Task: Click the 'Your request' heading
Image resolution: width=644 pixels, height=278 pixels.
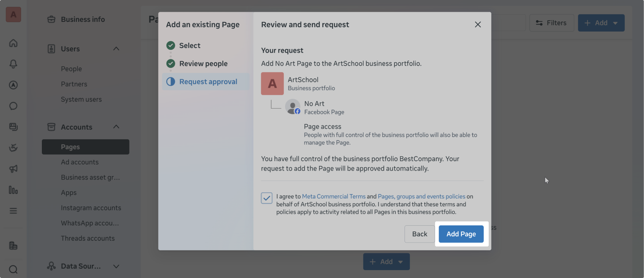Action: coord(282,51)
